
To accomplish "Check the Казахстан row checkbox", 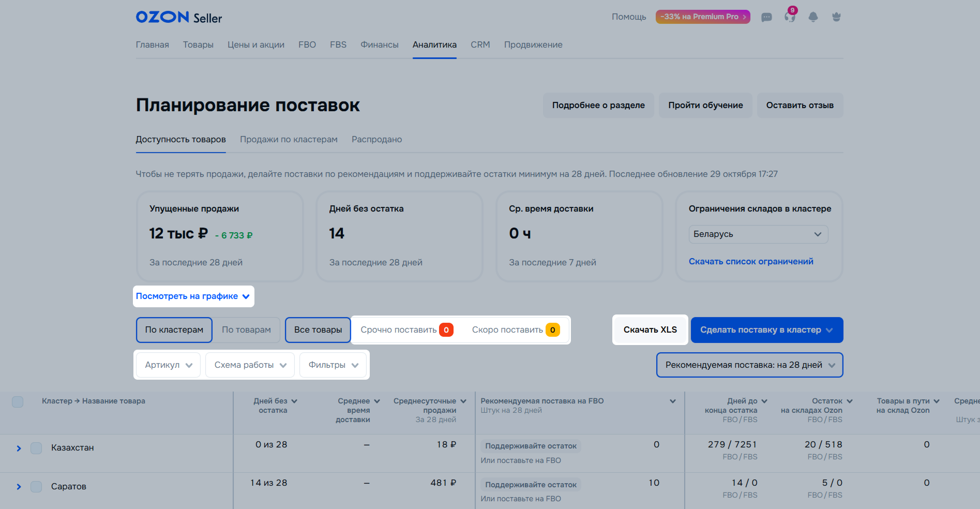I will [36, 448].
